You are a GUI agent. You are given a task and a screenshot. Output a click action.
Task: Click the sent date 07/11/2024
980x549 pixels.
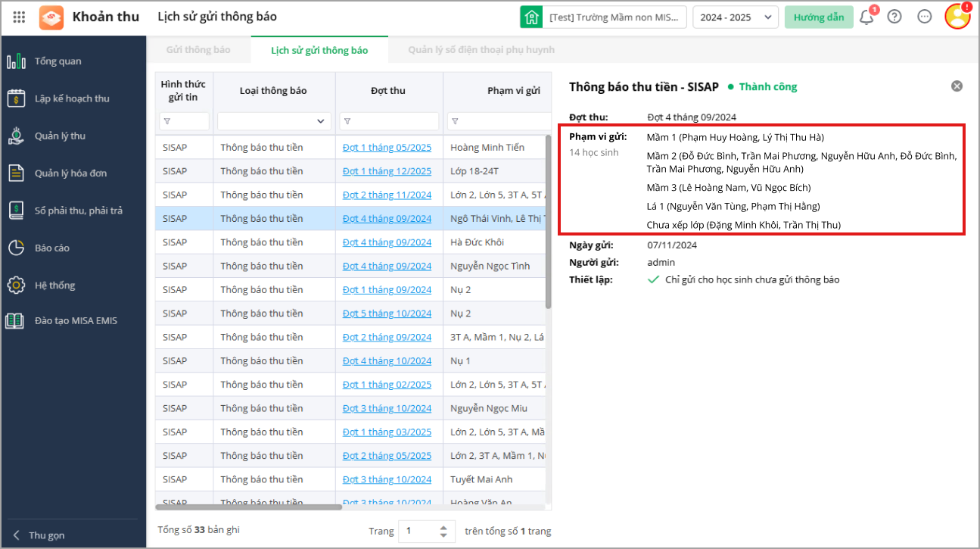672,245
